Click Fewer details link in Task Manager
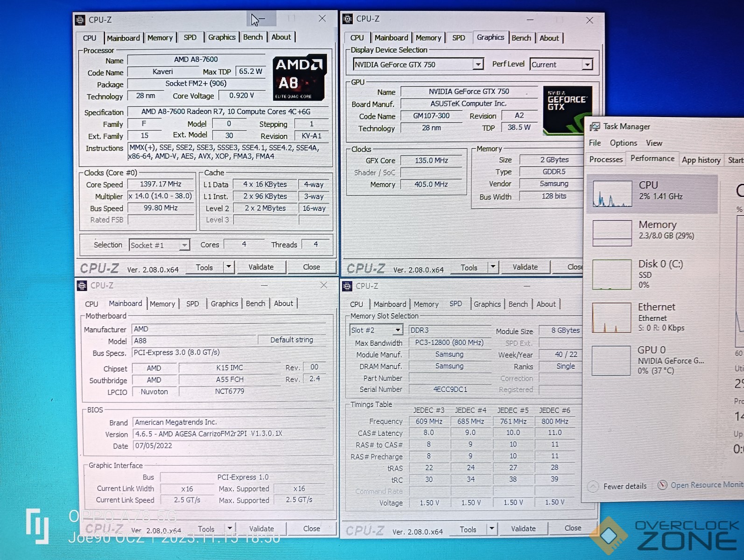The image size is (744, 560). tap(625, 486)
